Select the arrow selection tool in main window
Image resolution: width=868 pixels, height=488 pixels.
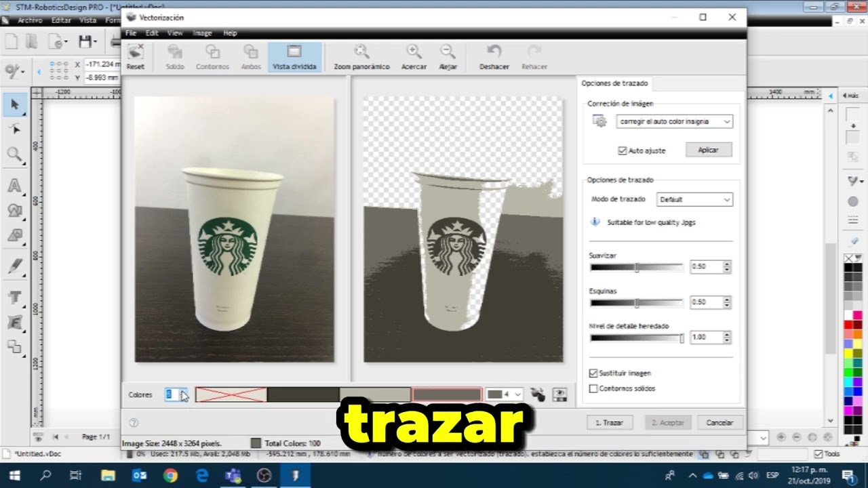pyautogui.click(x=14, y=104)
